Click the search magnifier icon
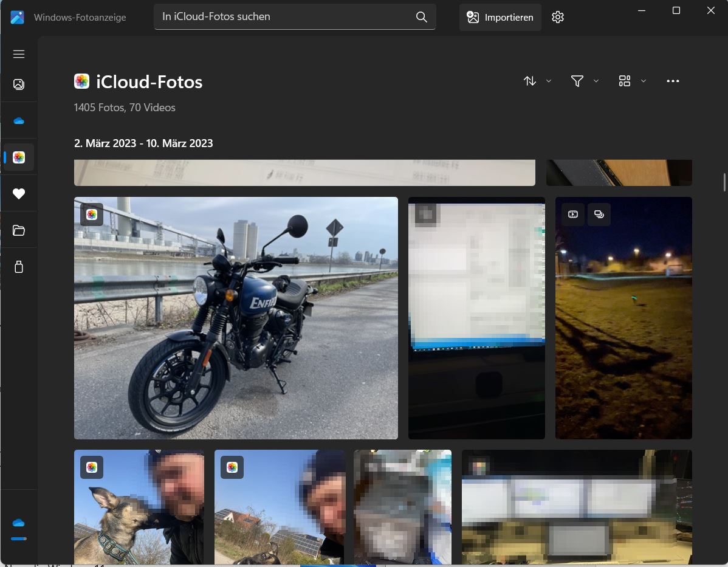Screen dimensions: 728x567 [421, 17]
